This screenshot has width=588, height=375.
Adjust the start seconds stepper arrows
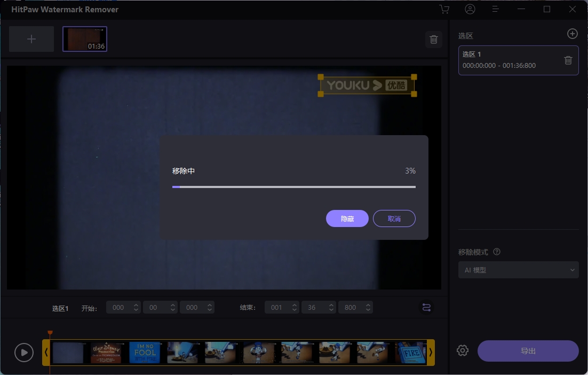(173, 308)
